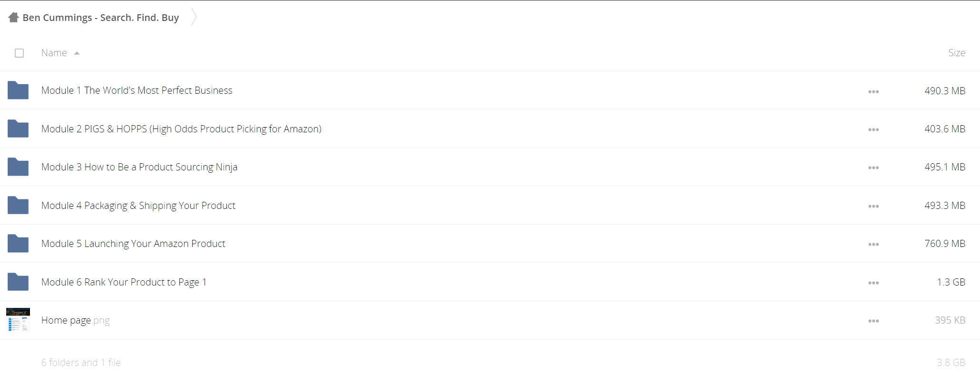
Task: Open more actions for Module 4
Action: click(x=873, y=206)
